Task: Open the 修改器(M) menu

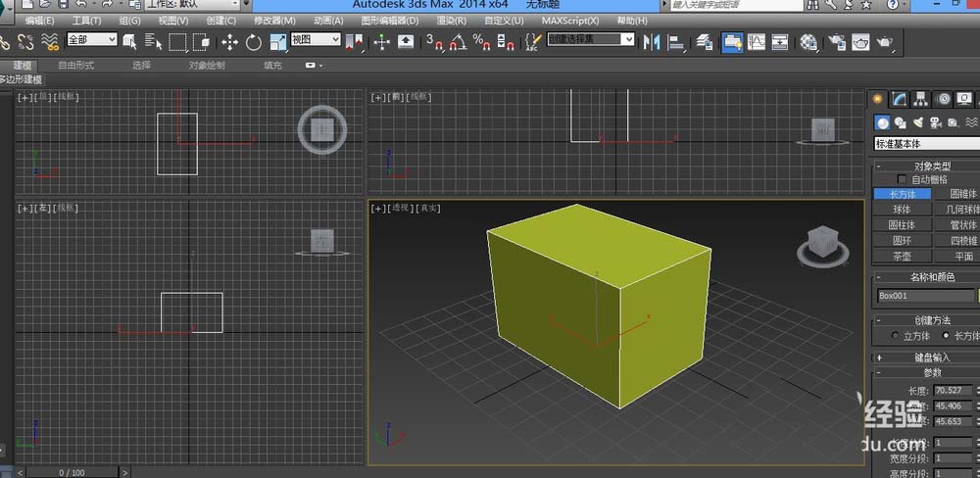Action: point(274,20)
